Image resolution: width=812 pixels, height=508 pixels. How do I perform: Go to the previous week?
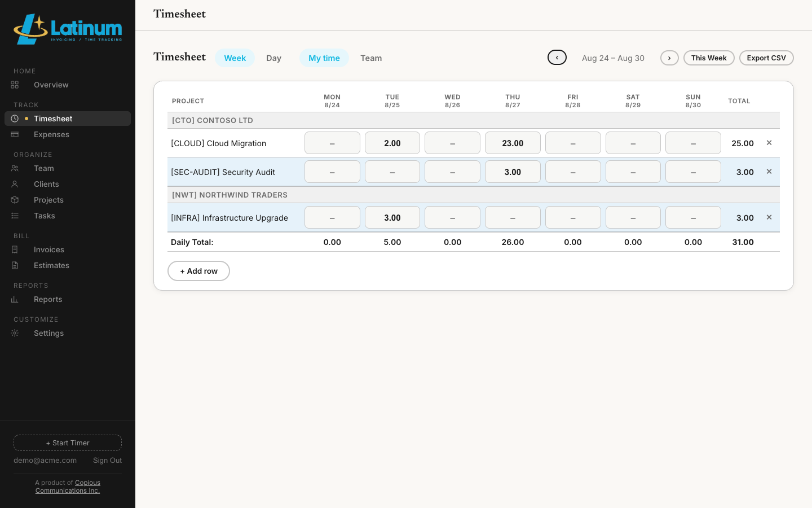click(x=557, y=58)
